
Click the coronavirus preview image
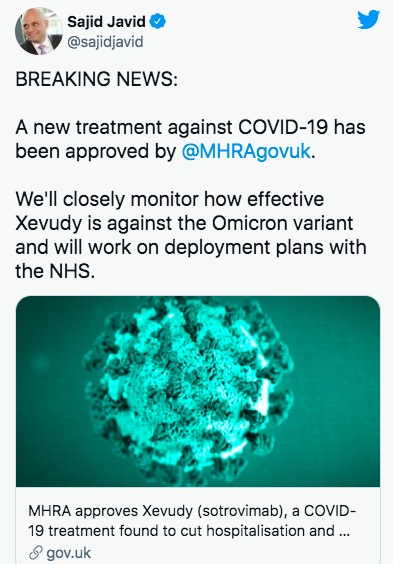pos(198,391)
